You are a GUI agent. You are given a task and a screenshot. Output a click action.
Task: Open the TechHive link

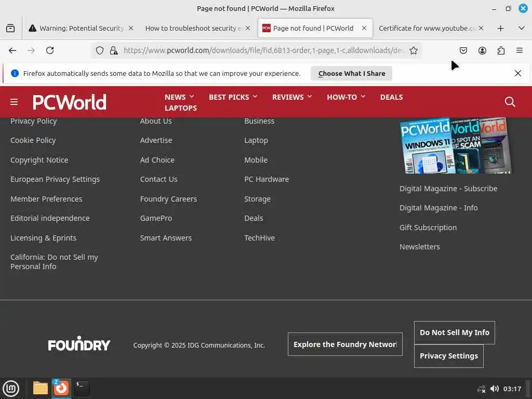260,238
